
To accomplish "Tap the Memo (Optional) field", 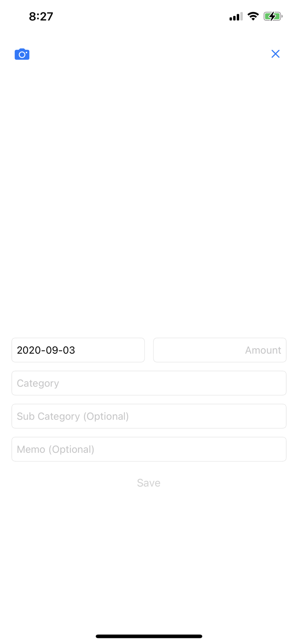I will point(149,449).
